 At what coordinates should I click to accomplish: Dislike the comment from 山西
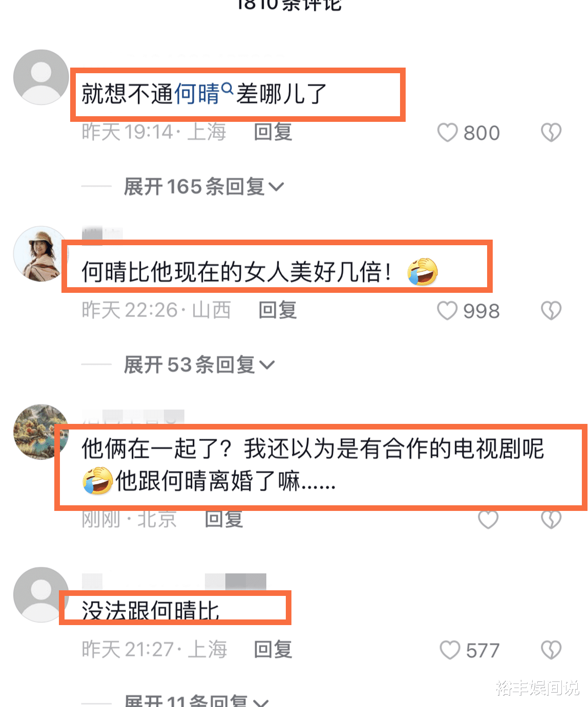pos(551,311)
